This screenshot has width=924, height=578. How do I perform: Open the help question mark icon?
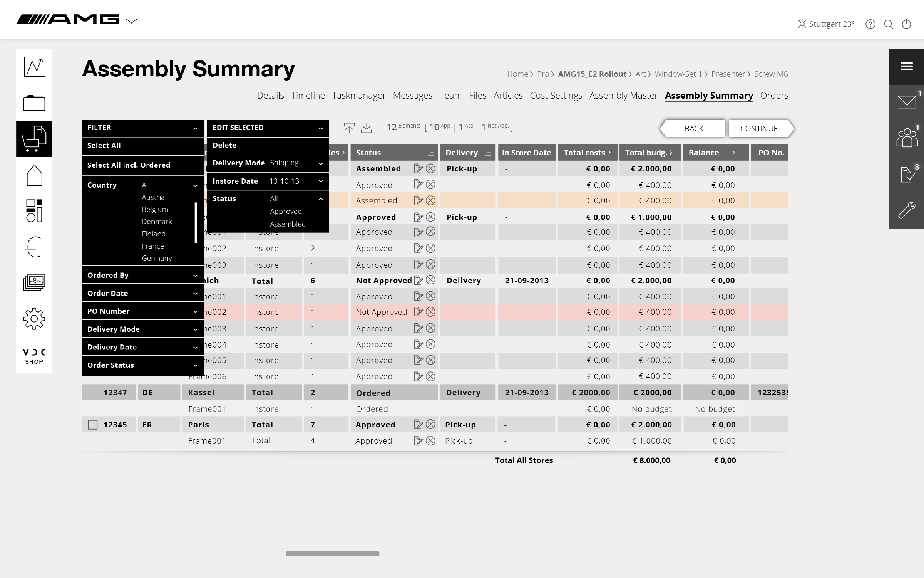pyautogui.click(x=870, y=24)
